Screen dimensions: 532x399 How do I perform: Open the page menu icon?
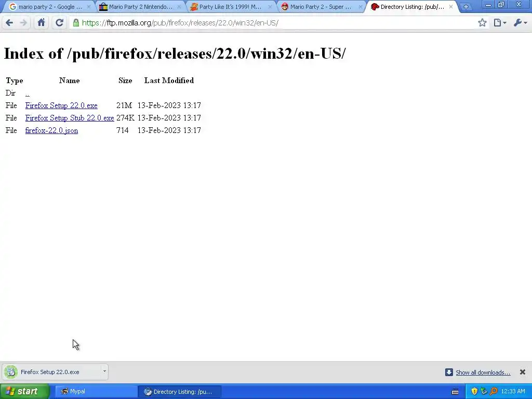tap(500, 23)
